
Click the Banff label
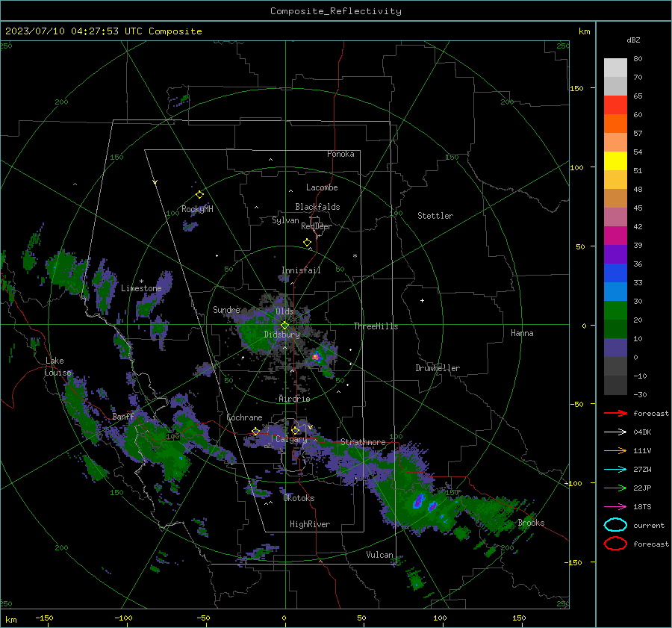(123, 417)
